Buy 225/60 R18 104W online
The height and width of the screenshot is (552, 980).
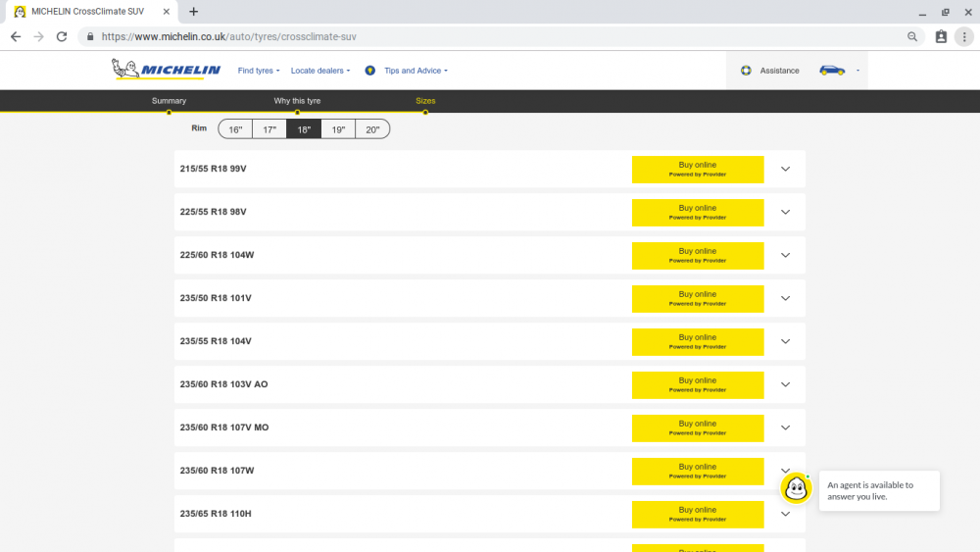698,256
